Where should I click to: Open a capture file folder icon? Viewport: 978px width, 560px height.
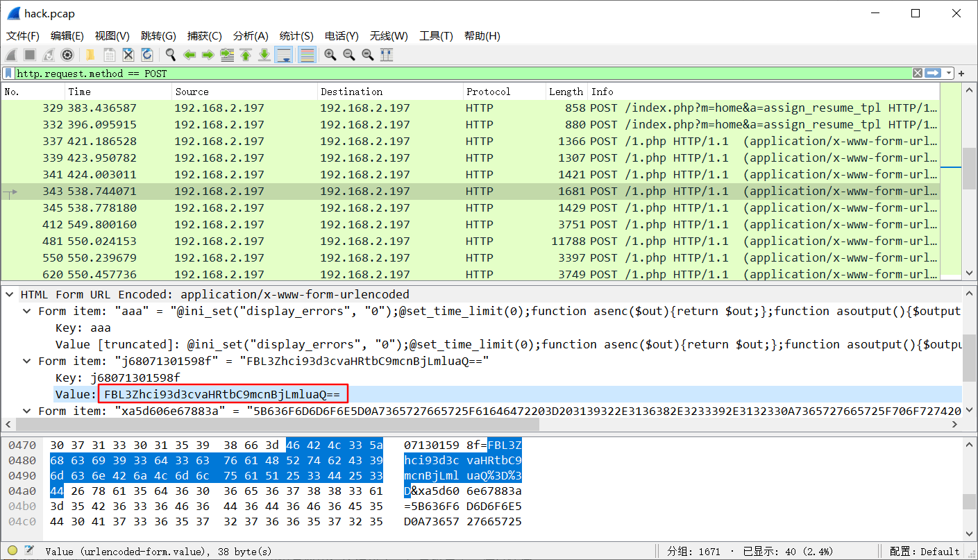click(x=90, y=55)
